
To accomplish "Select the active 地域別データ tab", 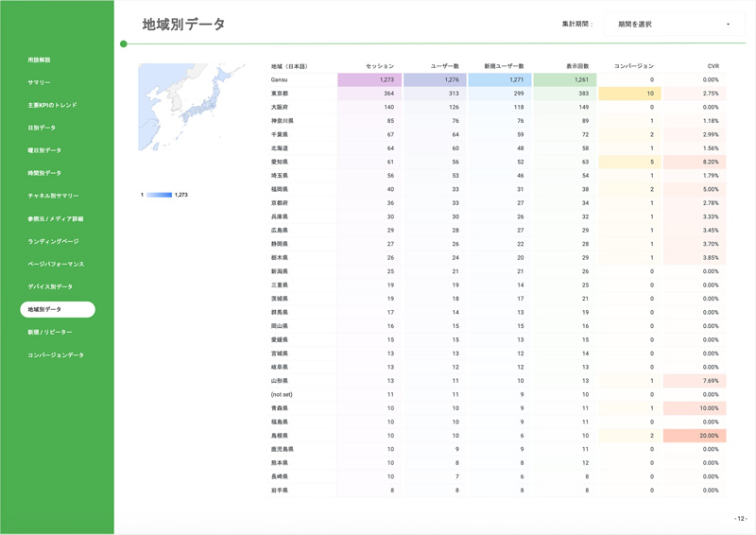I will coord(58,310).
